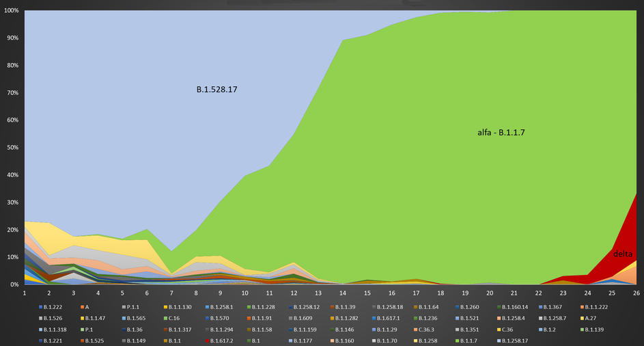644x346 pixels.
Task: Click the 'delta' label on red area
Action: (x=622, y=254)
